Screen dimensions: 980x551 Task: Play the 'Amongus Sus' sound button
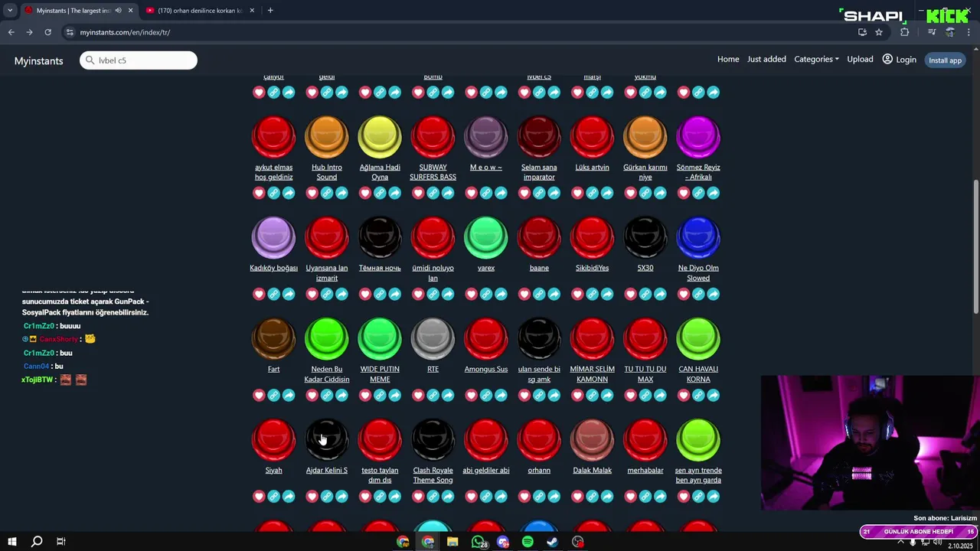point(486,339)
